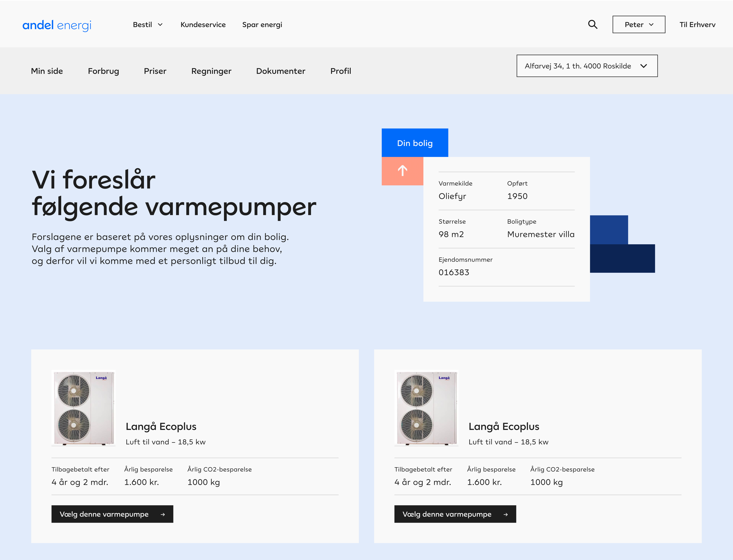Click the Ejendomsnummer label
Image resolution: width=733 pixels, height=560 pixels.
(x=465, y=260)
